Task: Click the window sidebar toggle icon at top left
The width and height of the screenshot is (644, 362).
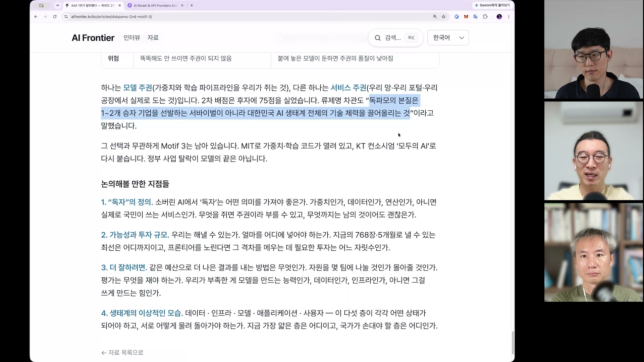Action: point(41,5)
